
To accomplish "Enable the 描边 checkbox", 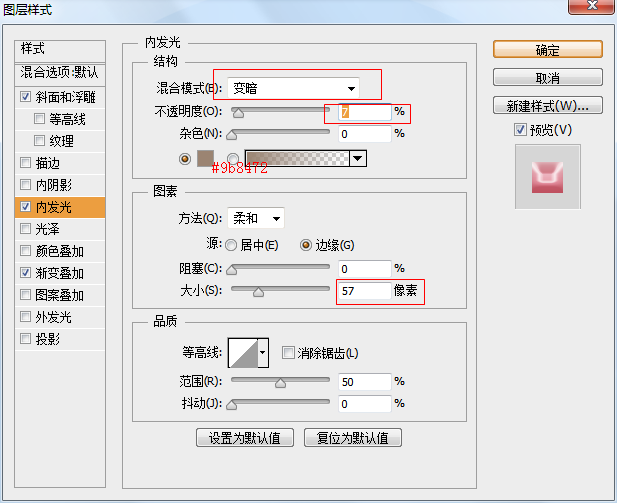I will click(26, 163).
